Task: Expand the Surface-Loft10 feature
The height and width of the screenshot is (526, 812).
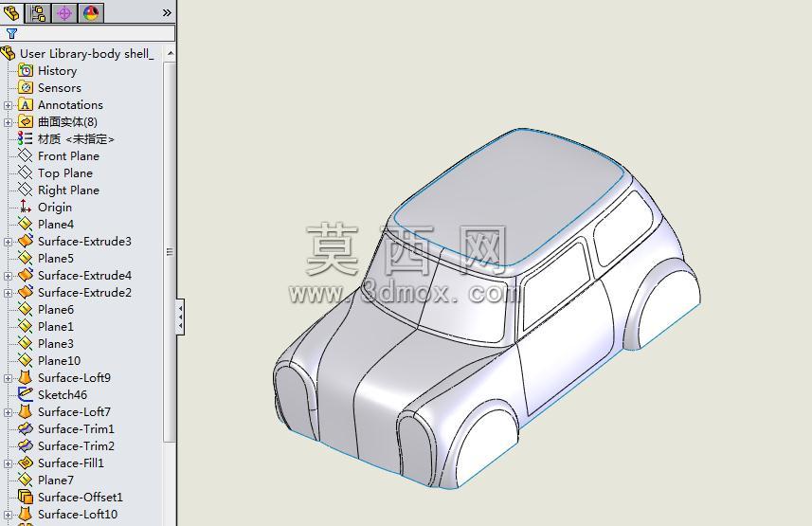Action: (x=8, y=515)
